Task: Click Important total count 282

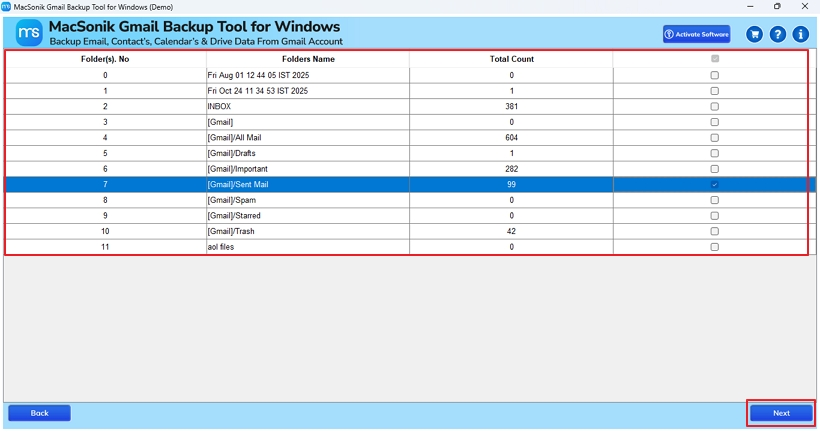Action: coord(511,169)
